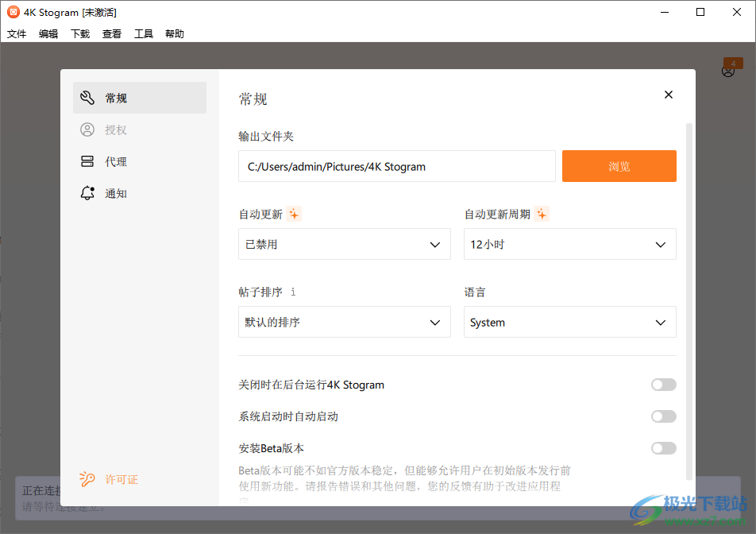Screen dimensions: 756x534
Task: Open the 自动更新 dropdown showing 已禁用
Action: tap(345, 244)
